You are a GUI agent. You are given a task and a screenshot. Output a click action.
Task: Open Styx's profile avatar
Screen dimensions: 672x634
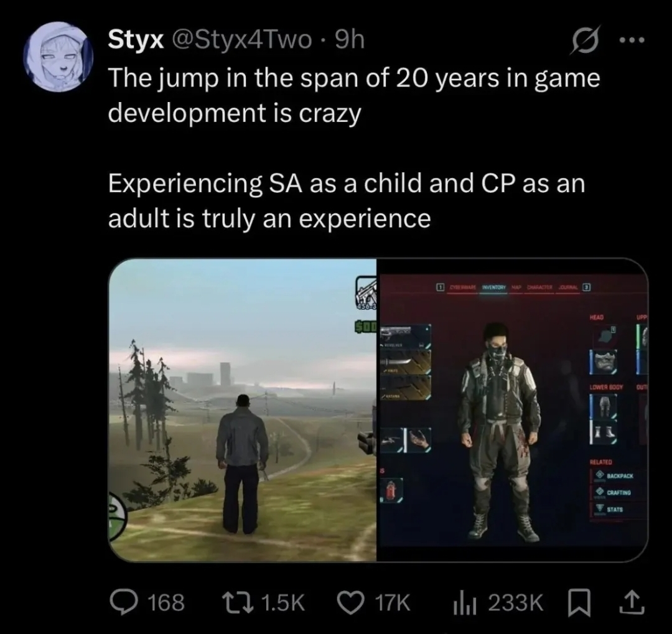coord(58,57)
